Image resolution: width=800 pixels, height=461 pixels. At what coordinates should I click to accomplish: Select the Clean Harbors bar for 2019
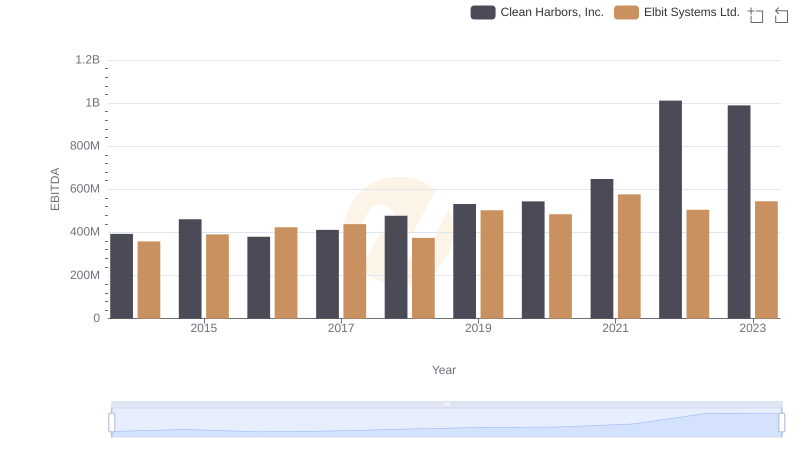tap(464, 261)
